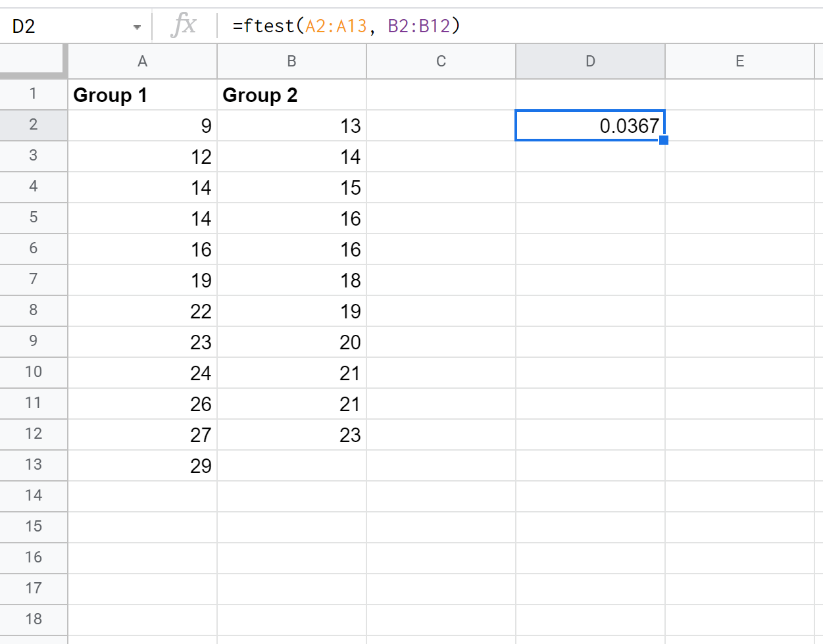Image resolution: width=823 pixels, height=644 pixels.
Task: Select row 13 header
Action: point(33,465)
